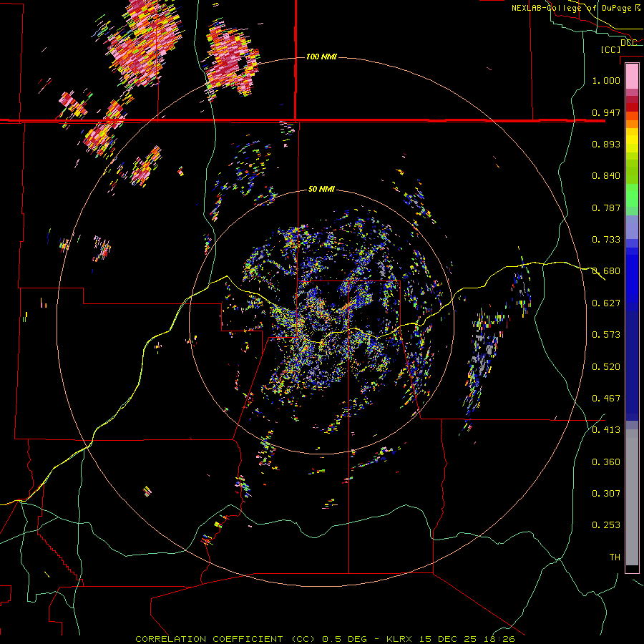644x644 pixels.
Task: Click the 0.253 scale value
Action: 606,525
